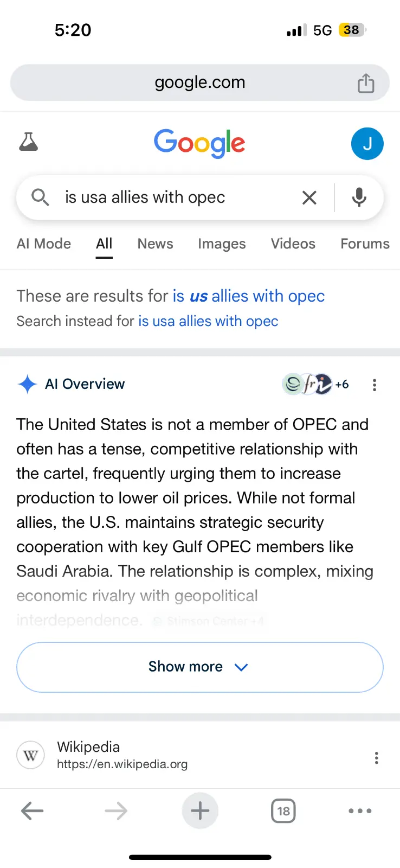This screenshot has height=868, width=400.
Task: Tap the Search Labs flask icon
Action: tap(29, 142)
